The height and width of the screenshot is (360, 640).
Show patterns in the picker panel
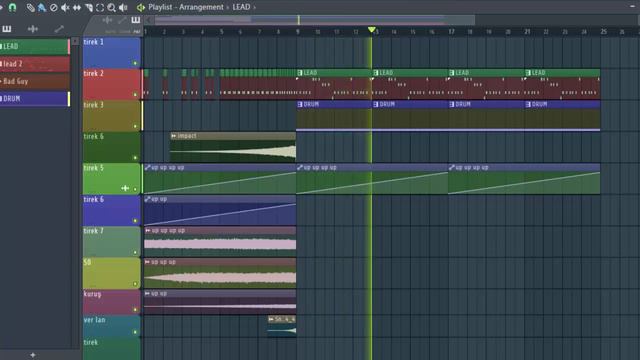7,29
